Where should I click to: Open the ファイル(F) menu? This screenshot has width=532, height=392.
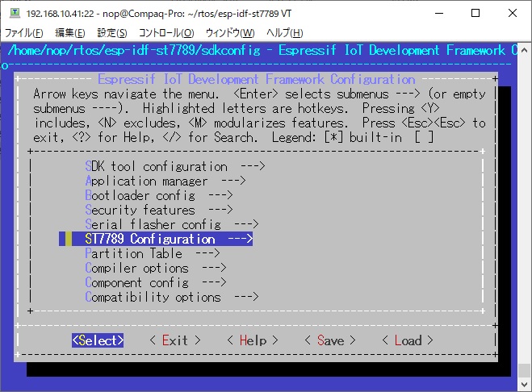(x=23, y=33)
